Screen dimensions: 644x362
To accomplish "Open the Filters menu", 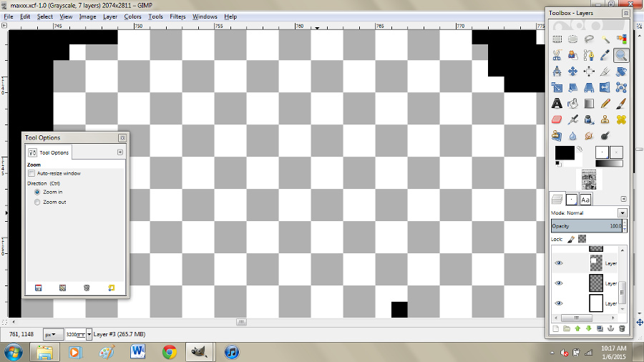I will (x=177, y=16).
